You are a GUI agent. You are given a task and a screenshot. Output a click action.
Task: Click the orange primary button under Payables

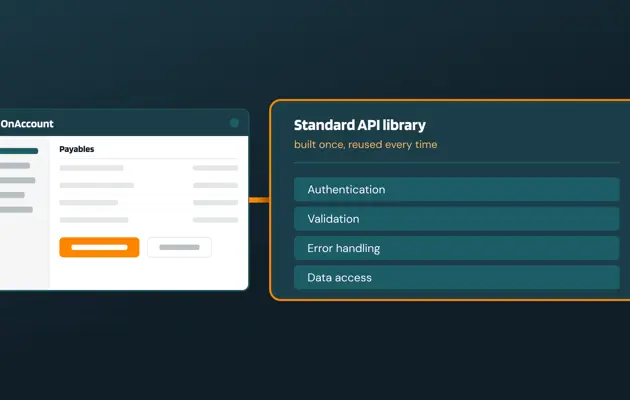(99, 247)
